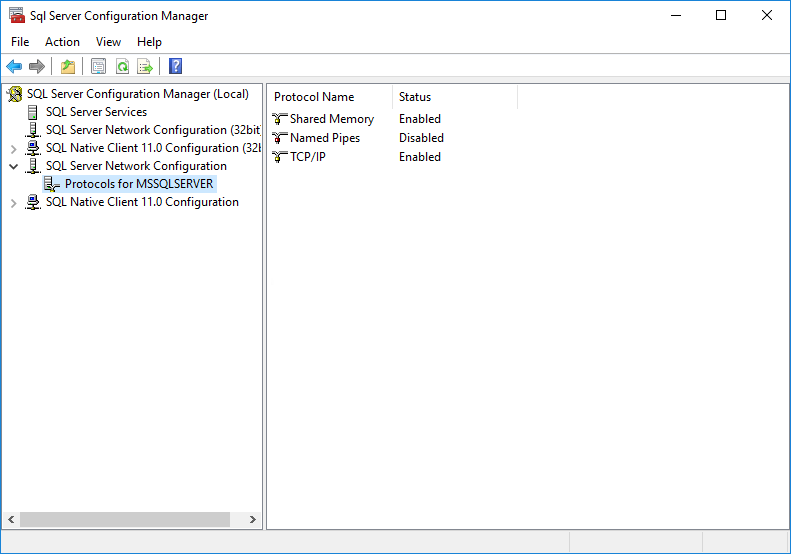The width and height of the screenshot is (791, 554).
Task: Click the icon of expanded SQL Server Network Configuration
Action: 33,166
